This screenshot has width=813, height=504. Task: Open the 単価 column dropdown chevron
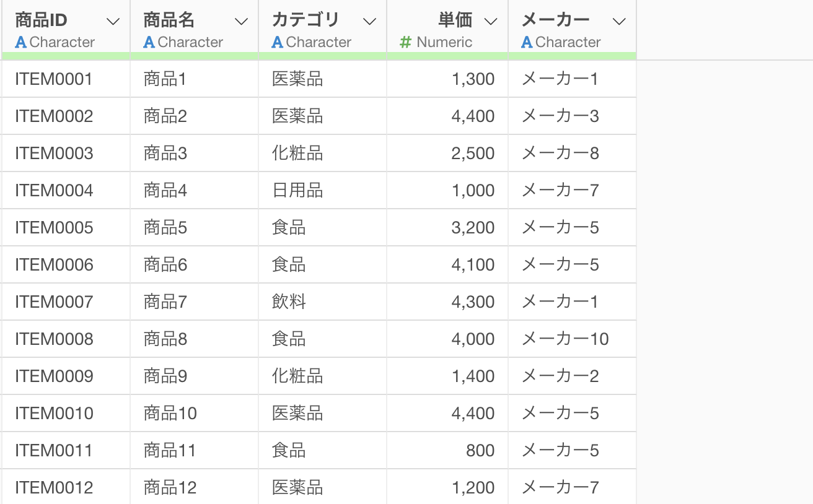491,22
